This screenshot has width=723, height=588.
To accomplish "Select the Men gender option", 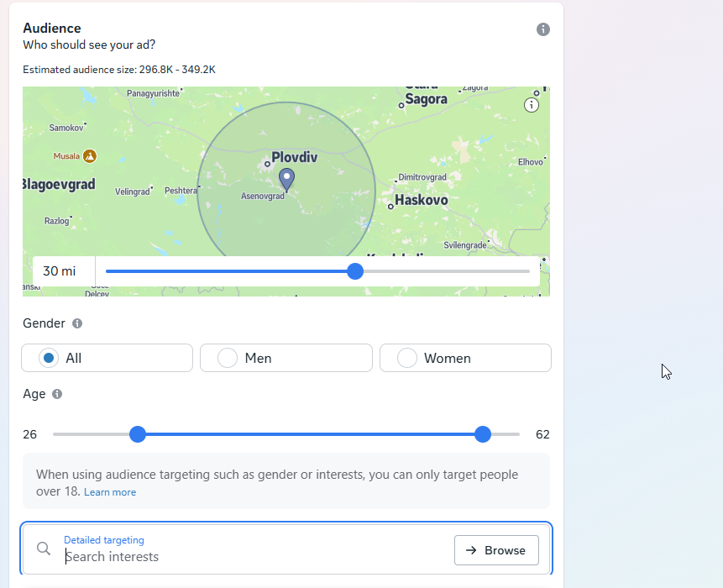I will point(286,358).
